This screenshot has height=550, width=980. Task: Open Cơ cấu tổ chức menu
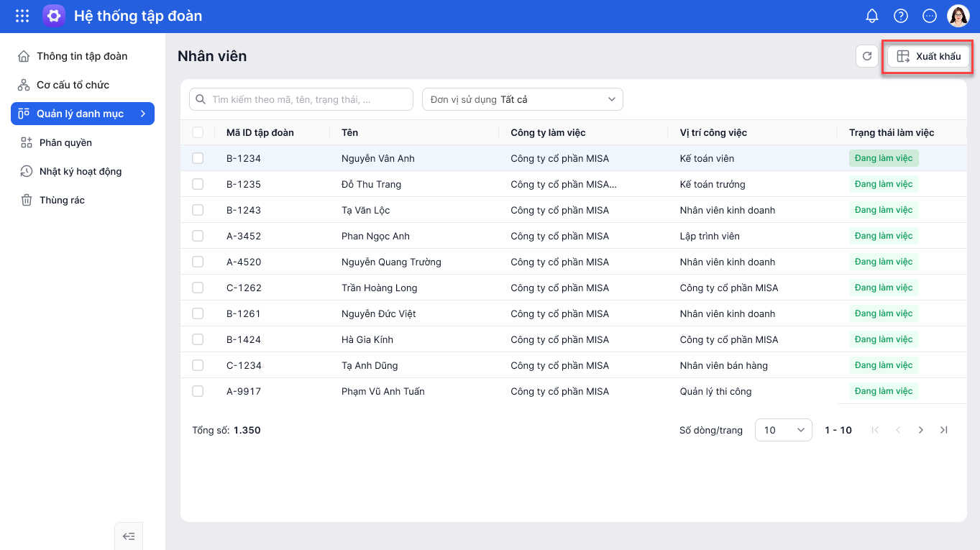click(x=73, y=85)
